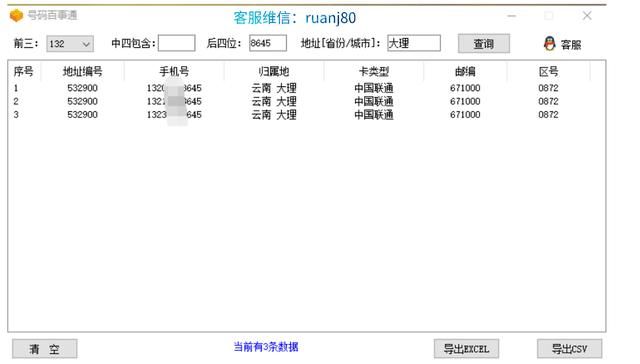The height and width of the screenshot is (364, 640).
Task: Export results via 导出CSV button
Action: [569, 349]
